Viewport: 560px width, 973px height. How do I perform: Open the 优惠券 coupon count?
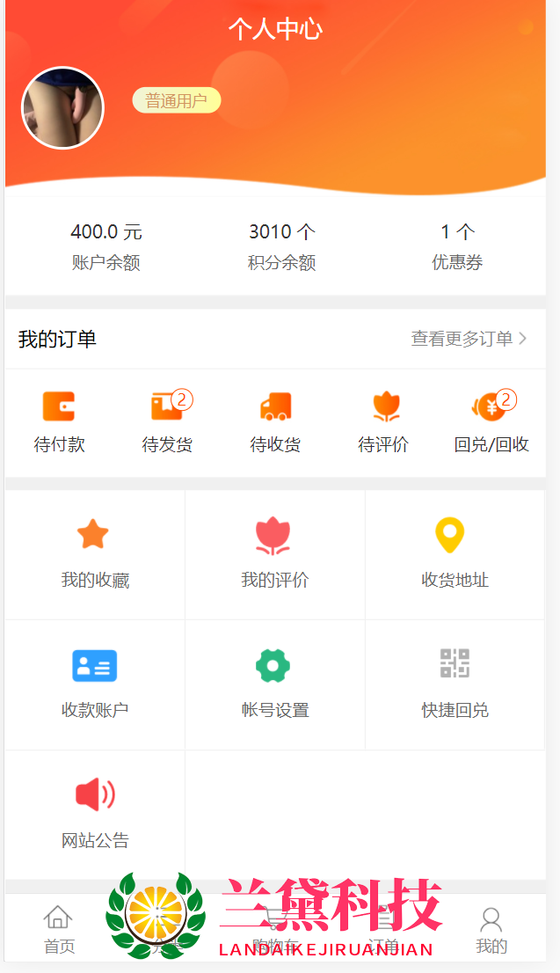(457, 245)
